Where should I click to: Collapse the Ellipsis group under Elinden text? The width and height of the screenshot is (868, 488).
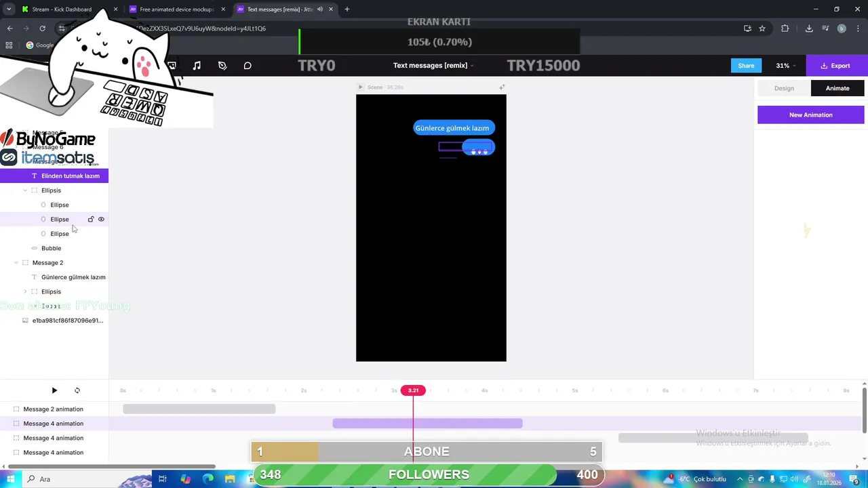[25, 190]
